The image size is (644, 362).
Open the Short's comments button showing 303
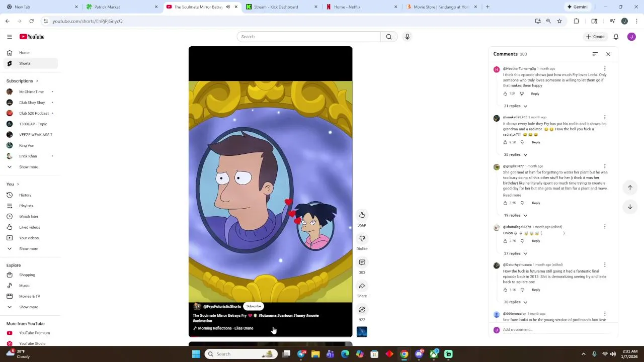[362, 262]
